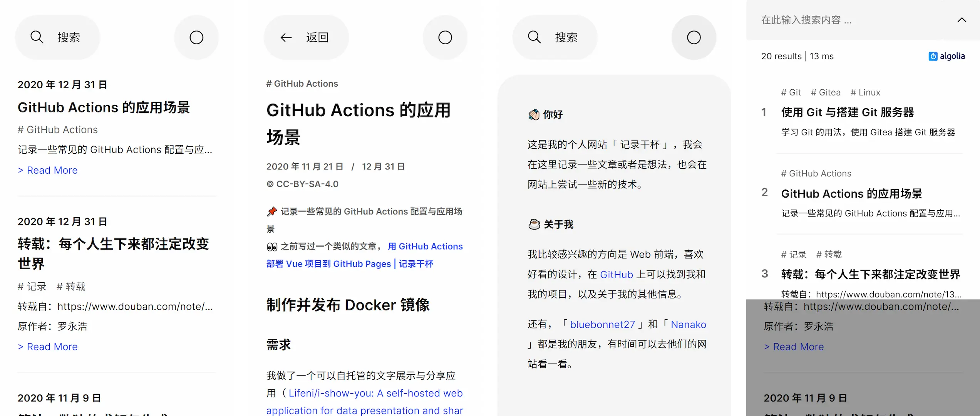Select the # GitHub Actions tag above the article title
The width and height of the screenshot is (980, 416).
[x=302, y=84]
